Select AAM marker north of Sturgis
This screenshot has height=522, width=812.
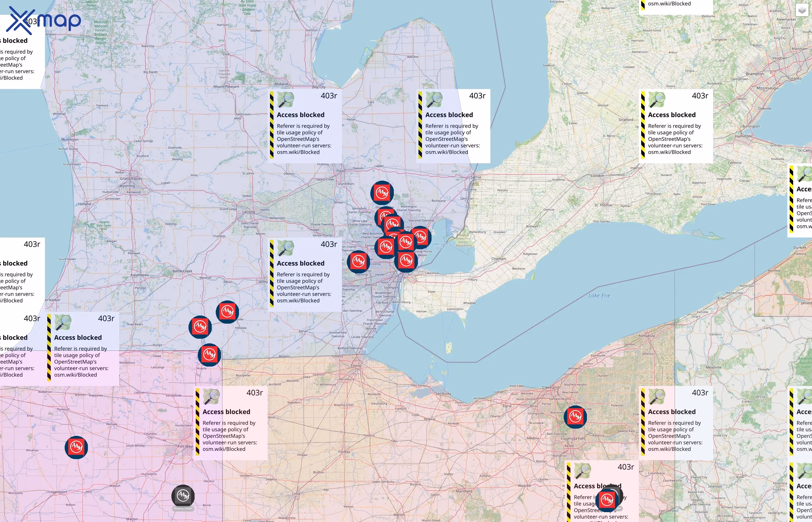(200, 327)
